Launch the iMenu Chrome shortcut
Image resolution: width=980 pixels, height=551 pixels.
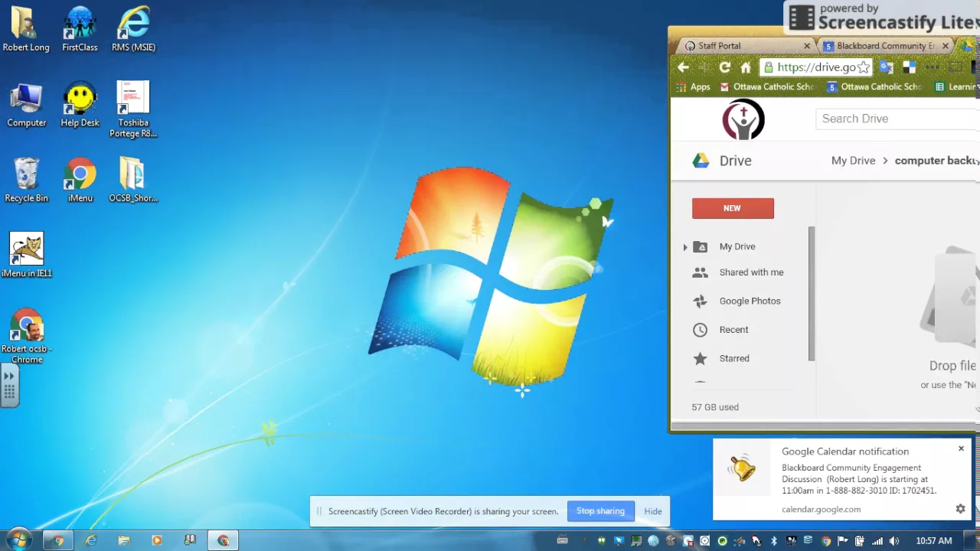(80, 180)
